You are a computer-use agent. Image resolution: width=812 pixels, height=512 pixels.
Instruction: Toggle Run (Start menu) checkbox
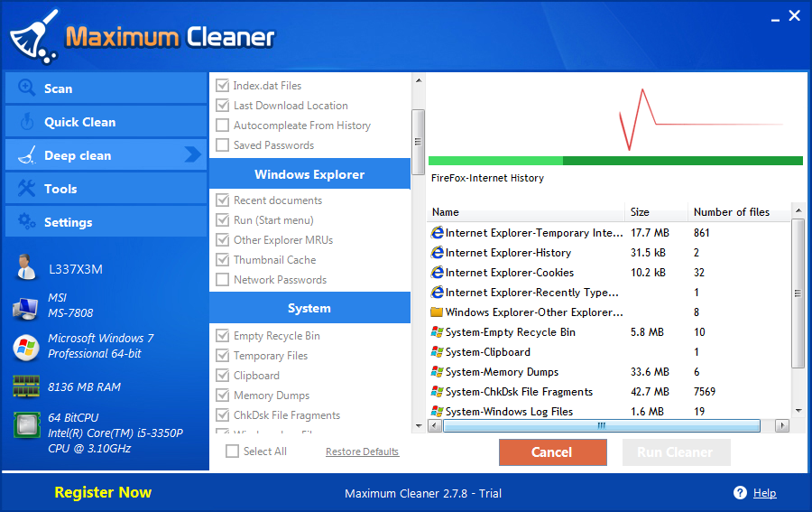coord(222,219)
